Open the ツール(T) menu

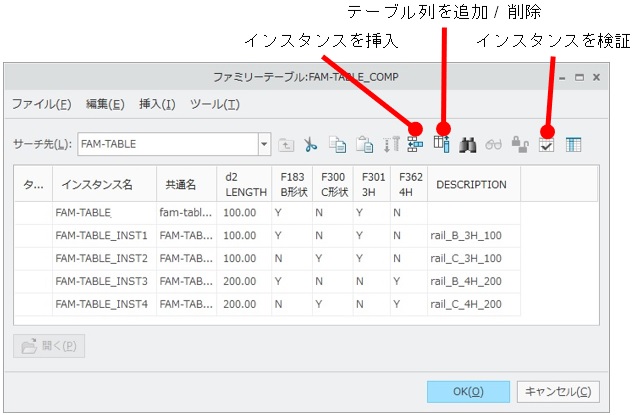coord(215,104)
